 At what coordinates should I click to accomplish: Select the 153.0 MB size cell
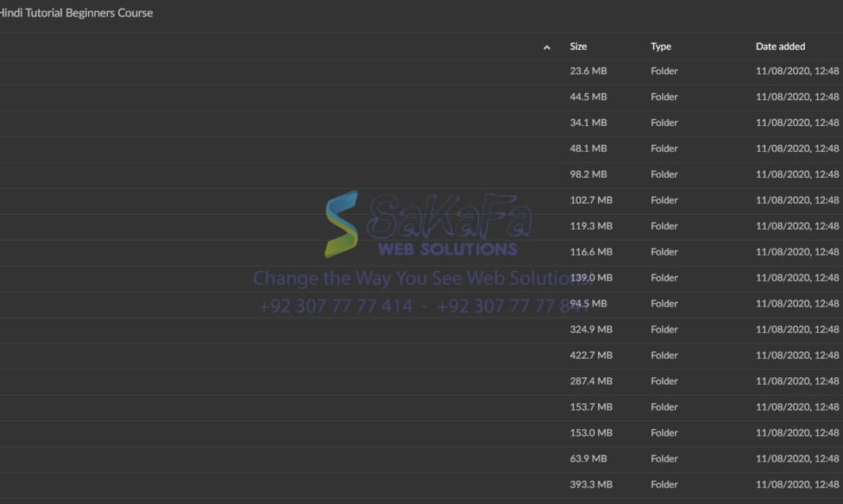point(591,433)
